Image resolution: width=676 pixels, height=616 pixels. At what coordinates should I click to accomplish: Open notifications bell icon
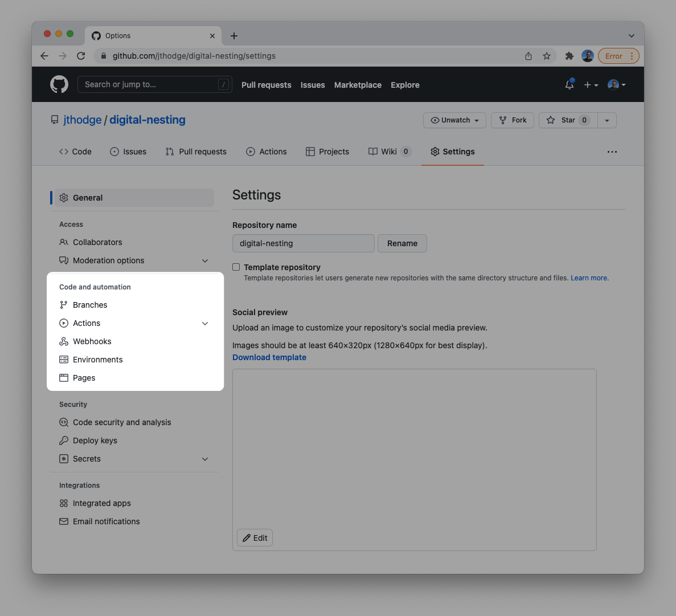click(x=570, y=84)
